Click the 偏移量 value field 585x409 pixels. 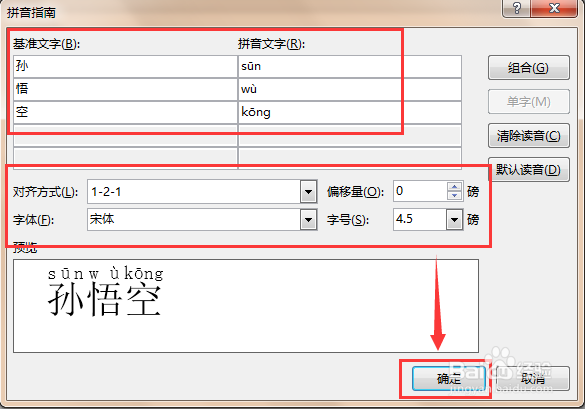[x=420, y=191]
